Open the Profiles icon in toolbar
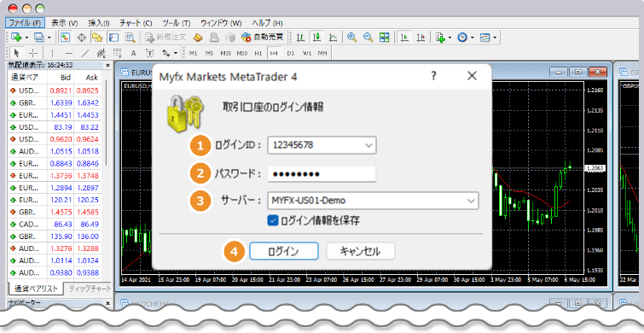The height and width of the screenshot is (333, 644). pos(39,38)
